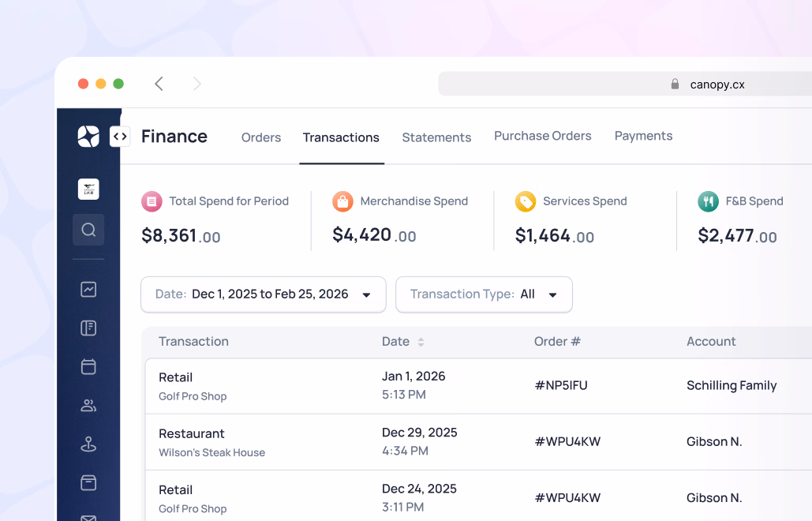Open the golf hole icon in the sidebar
The width and height of the screenshot is (812, 521).
pos(88,444)
